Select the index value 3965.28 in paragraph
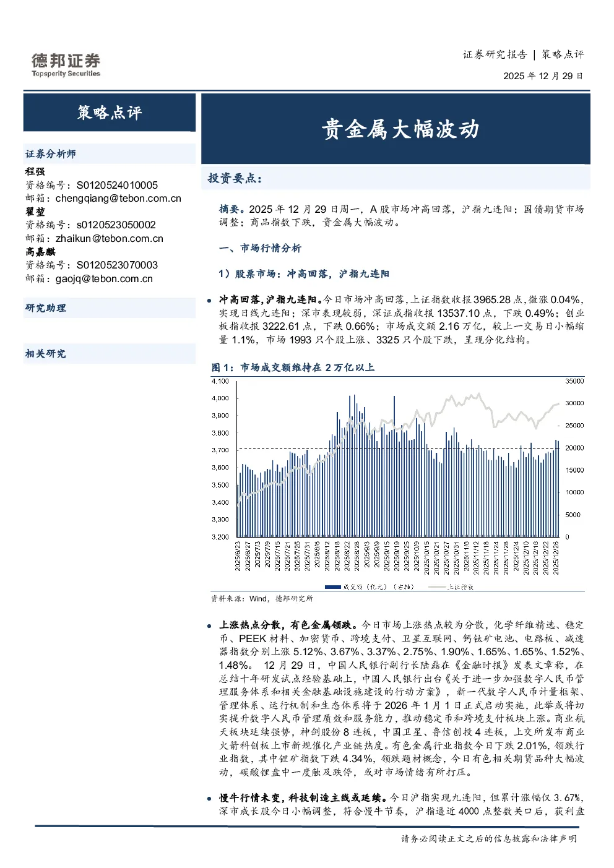Screen dimensions: 614x868 [x=492, y=299]
